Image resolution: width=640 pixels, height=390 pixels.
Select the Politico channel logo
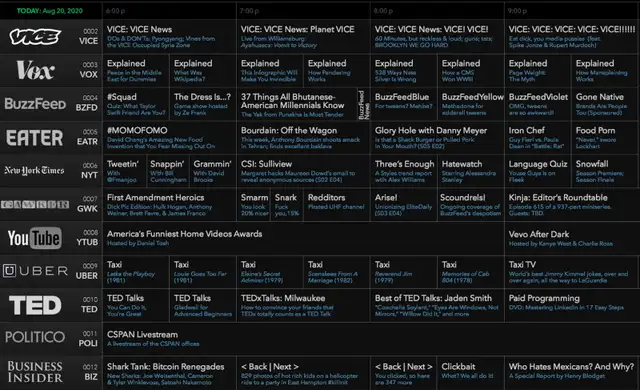tap(35, 337)
